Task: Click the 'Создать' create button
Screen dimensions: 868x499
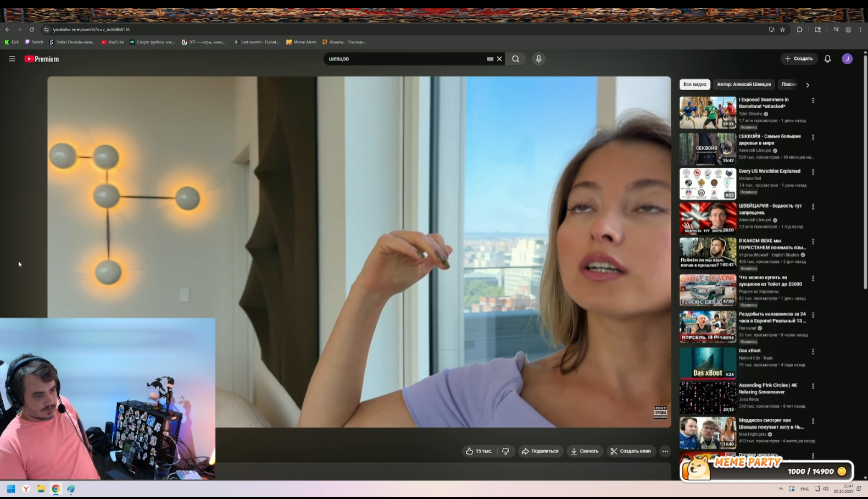Action: click(799, 59)
